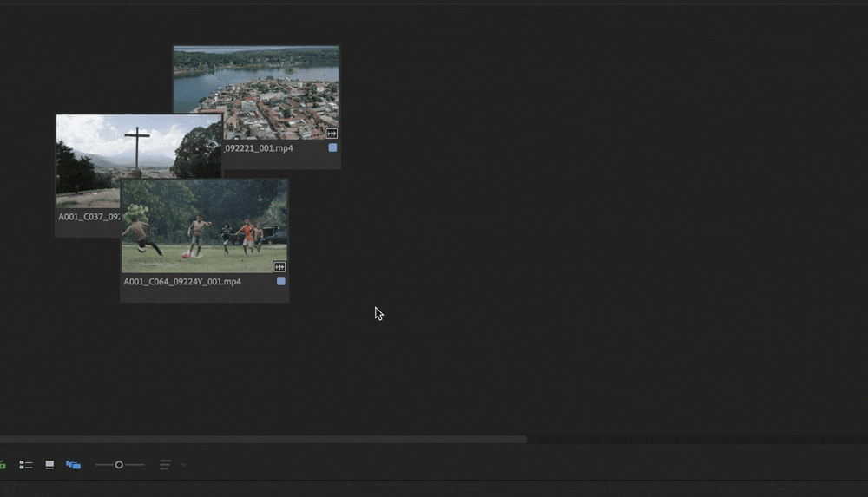Click the video/audio badge on the soccer clip
The width and height of the screenshot is (868, 497).
pyautogui.click(x=279, y=267)
